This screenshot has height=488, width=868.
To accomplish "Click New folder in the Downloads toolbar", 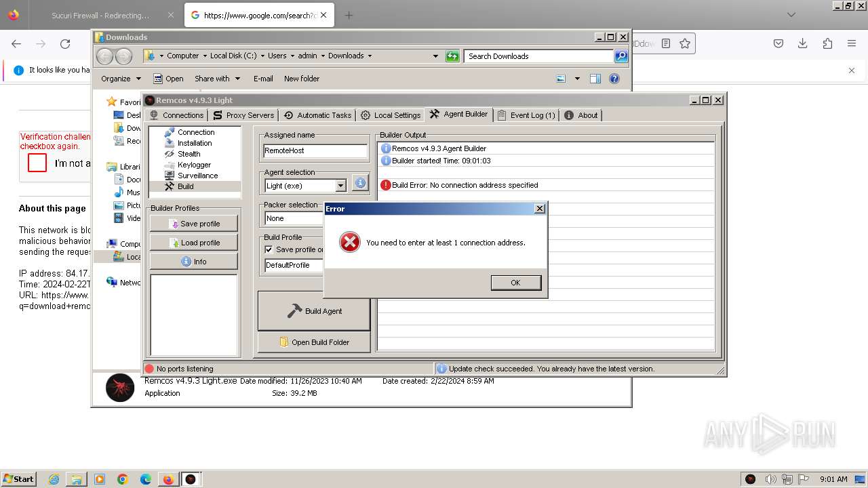I will point(302,79).
